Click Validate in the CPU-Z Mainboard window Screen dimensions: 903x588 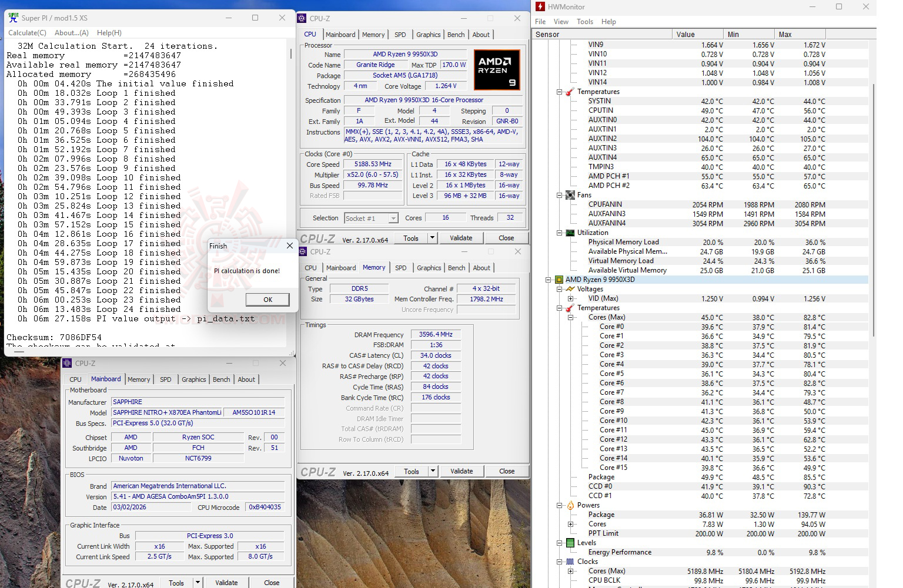click(x=226, y=583)
